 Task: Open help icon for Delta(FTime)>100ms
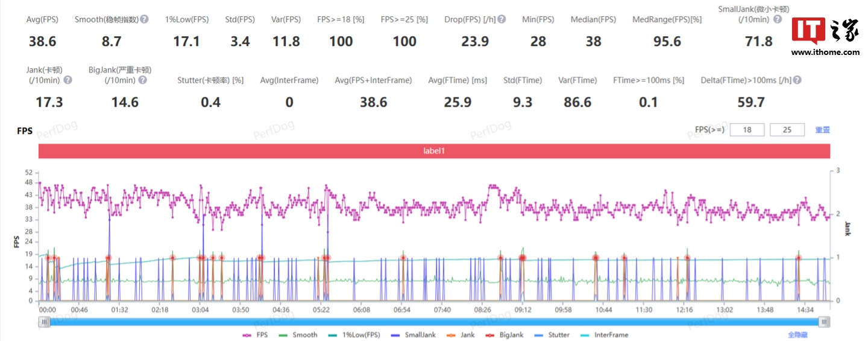797,80
